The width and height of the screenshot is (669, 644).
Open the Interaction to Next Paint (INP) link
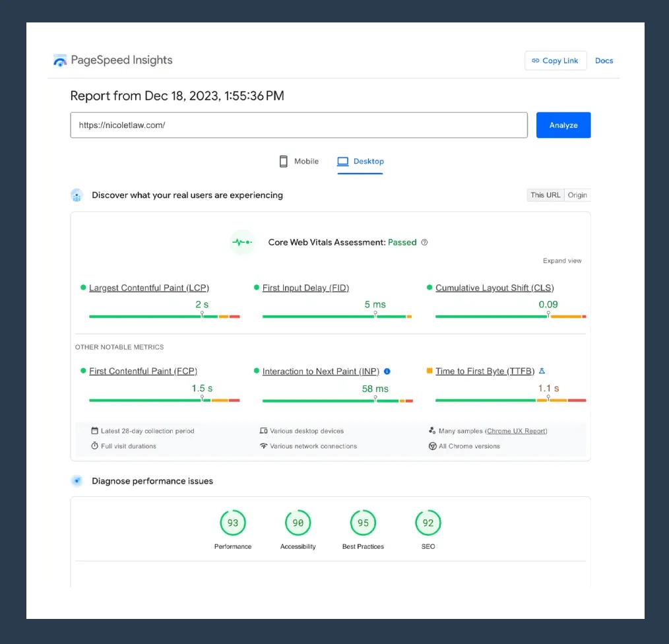click(x=321, y=371)
